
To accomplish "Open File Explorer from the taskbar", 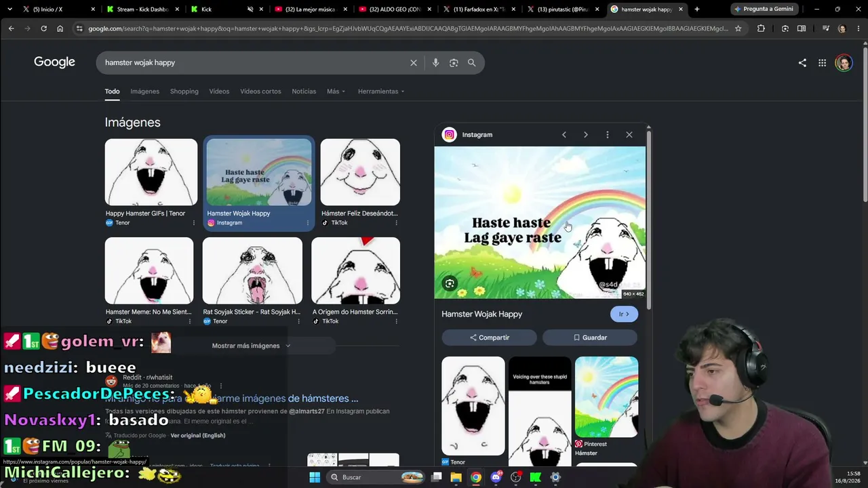I will tap(456, 477).
